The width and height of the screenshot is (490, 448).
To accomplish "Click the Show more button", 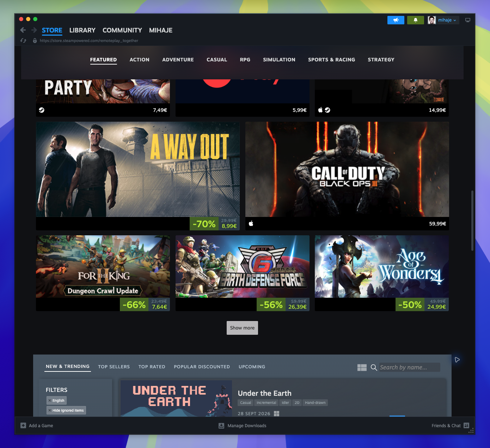I will pos(242,328).
